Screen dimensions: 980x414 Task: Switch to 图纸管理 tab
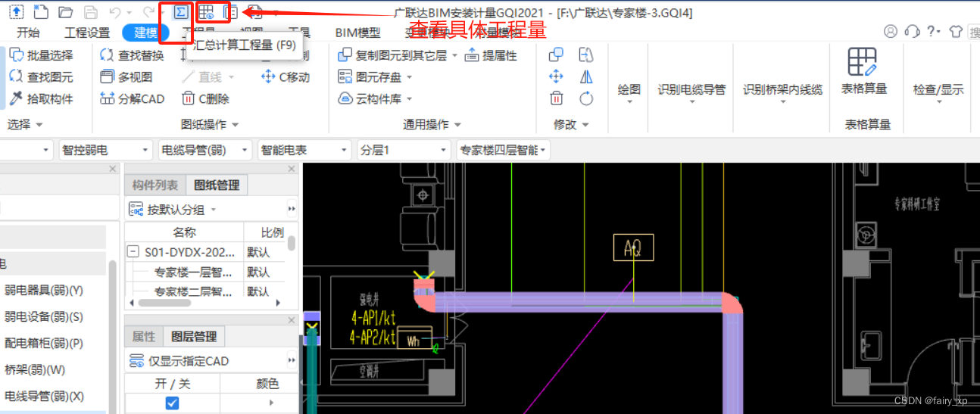coord(217,185)
